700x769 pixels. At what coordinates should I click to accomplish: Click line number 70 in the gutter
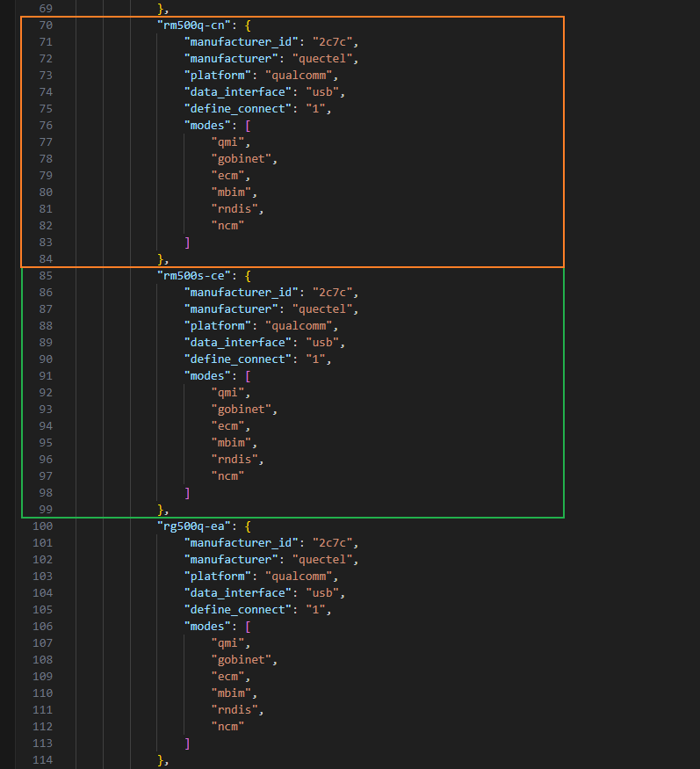pyautogui.click(x=46, y=25)
